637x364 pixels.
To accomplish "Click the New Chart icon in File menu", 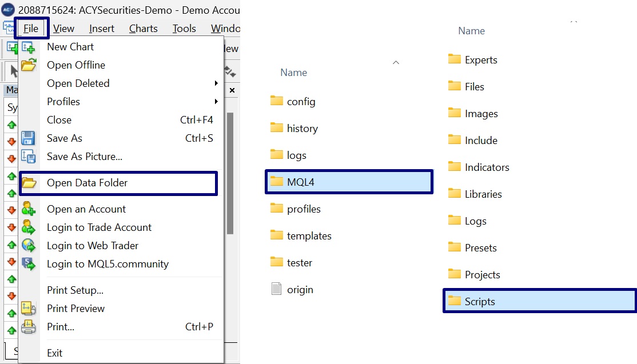I will (x=29, y=47).
